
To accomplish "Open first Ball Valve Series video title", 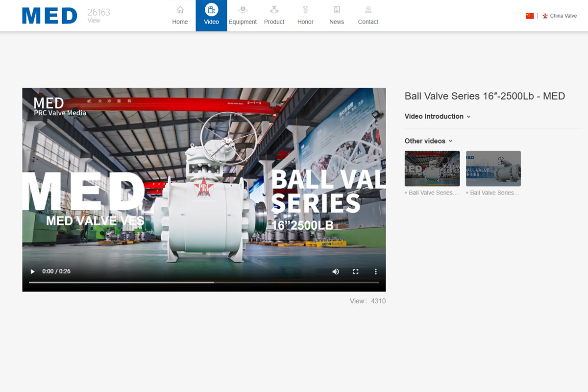I will pyautogui.click(x=433, y=193).
